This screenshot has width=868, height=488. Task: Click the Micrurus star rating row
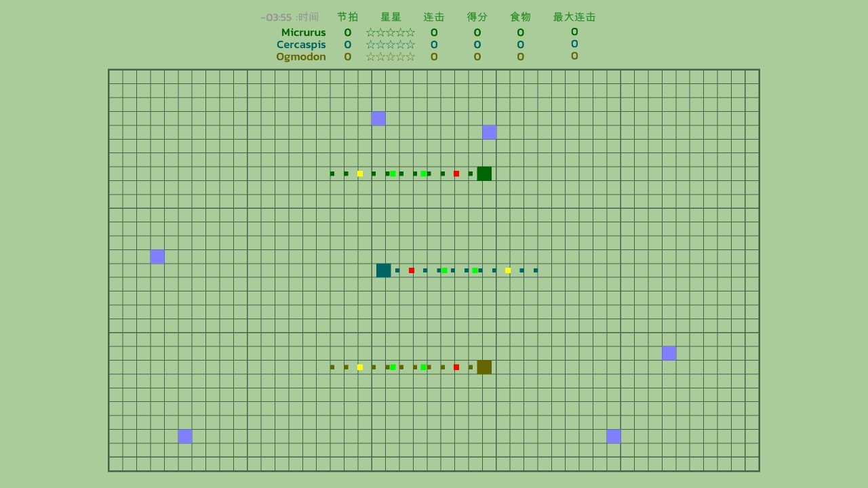point(391,33)
